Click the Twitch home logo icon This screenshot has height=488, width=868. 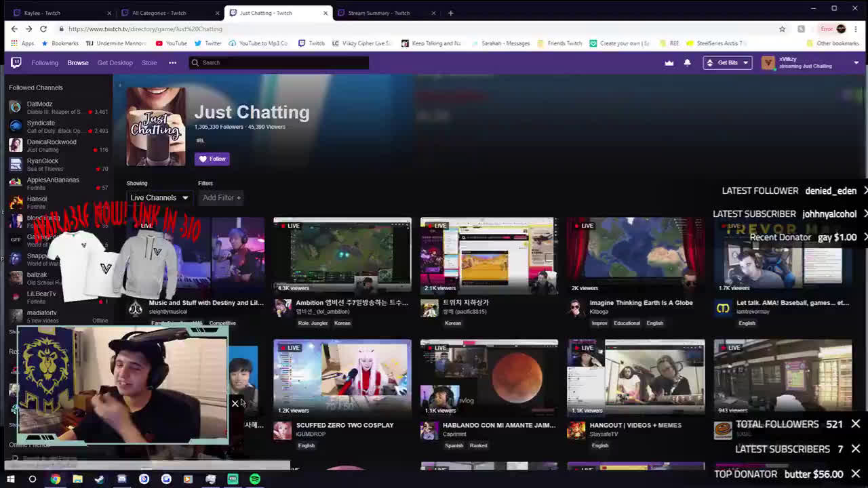click(16, 62)
